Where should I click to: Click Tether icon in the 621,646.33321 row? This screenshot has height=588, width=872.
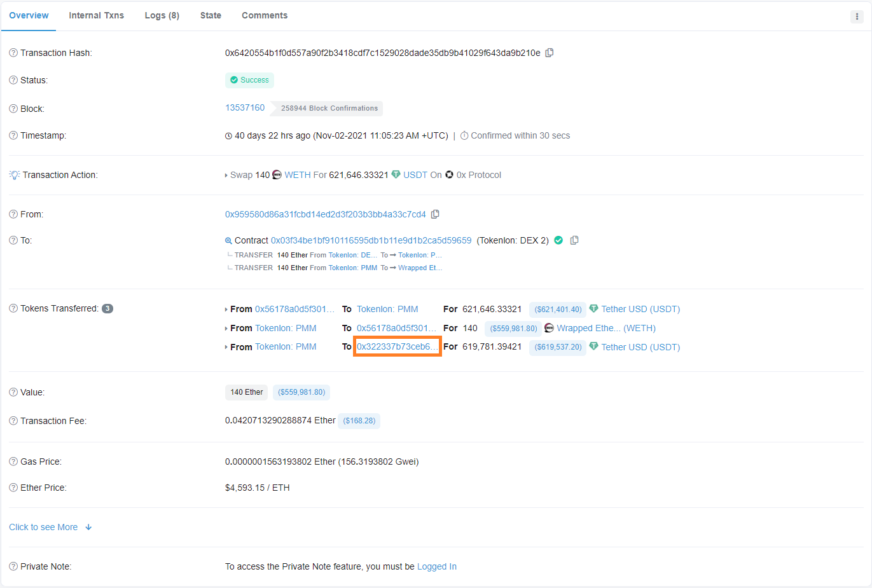(x=593, y=309)
